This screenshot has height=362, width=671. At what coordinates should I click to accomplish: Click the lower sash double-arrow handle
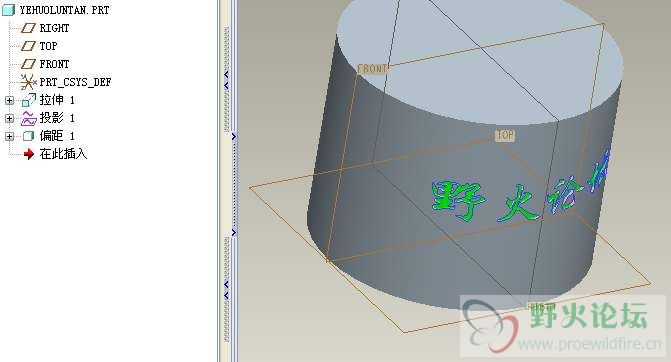tap(226, 290)
